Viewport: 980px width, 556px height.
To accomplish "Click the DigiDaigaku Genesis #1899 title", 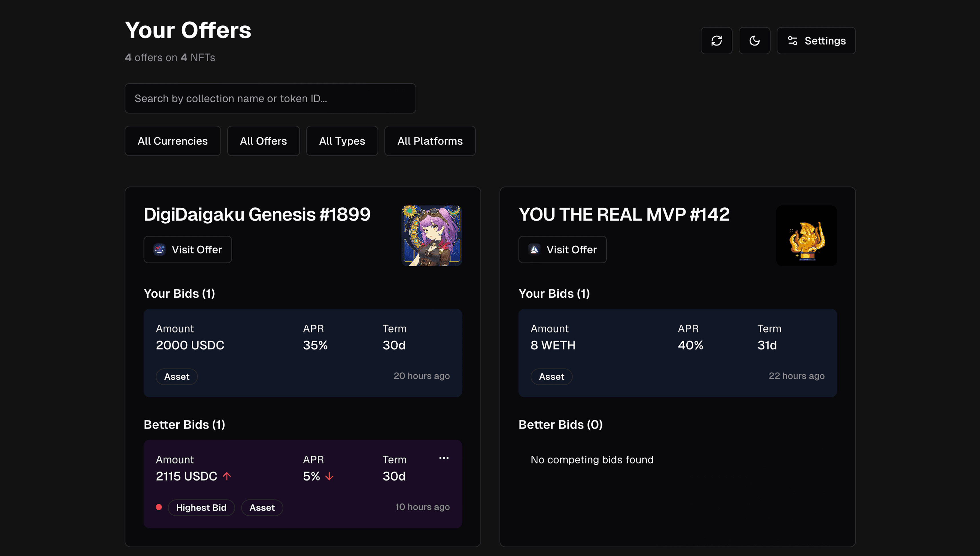I will coord(257,214).
